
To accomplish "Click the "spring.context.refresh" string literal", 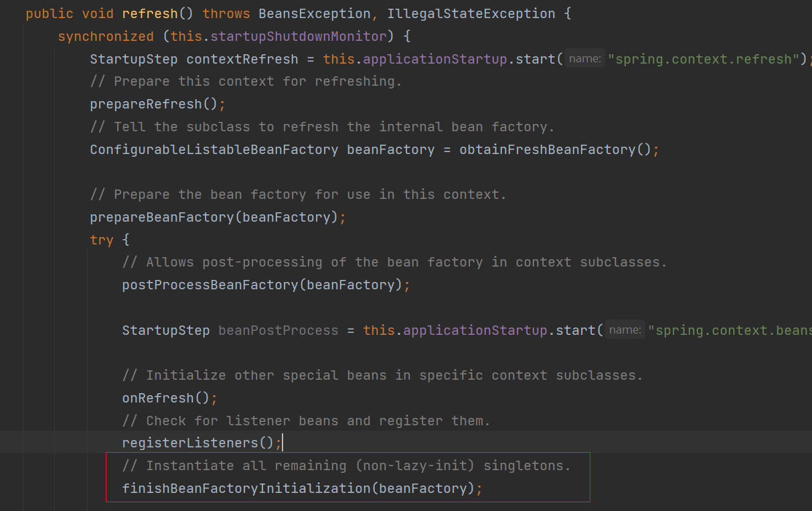I will [x=704, y=59].
